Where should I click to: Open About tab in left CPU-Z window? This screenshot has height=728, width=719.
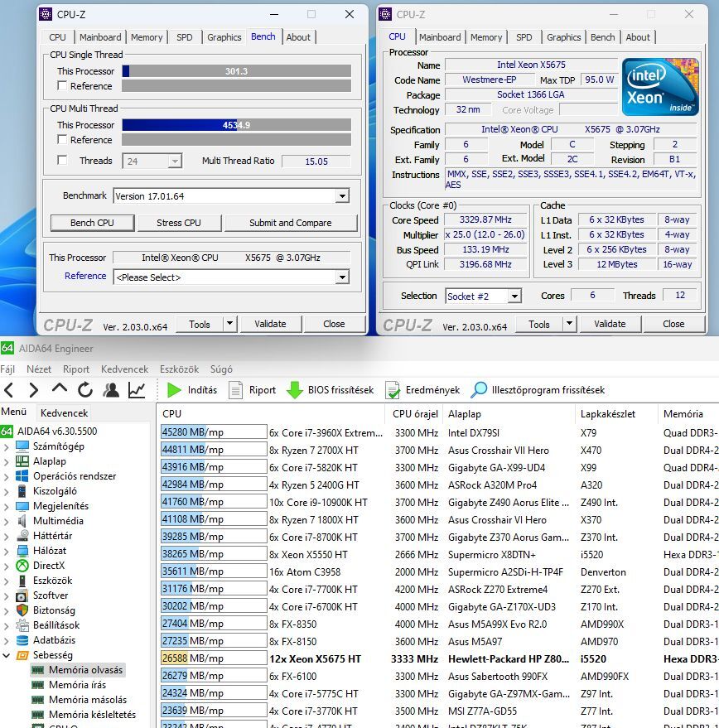[x=298, y=37]
